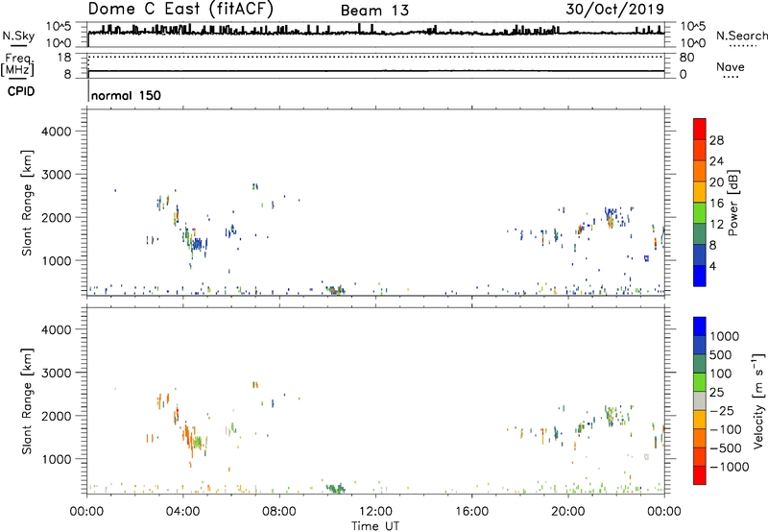Pick the light green segment of power colorbar
768x532 pixels.
pos(700,213)
